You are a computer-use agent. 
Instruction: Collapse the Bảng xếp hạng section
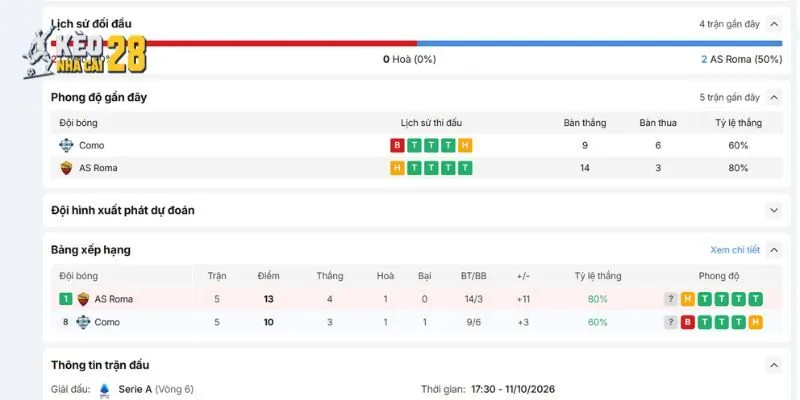tap(774, 250)
